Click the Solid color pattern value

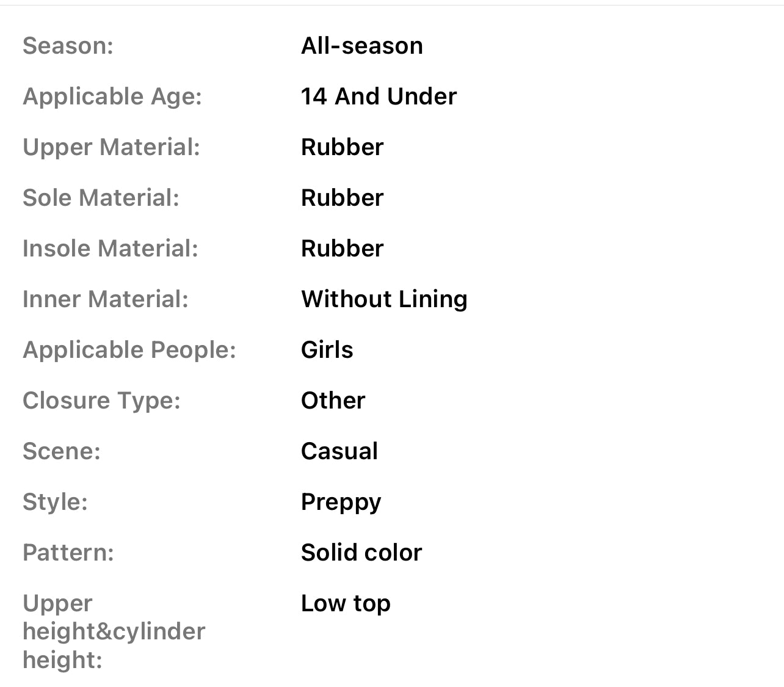pos(361,553)
